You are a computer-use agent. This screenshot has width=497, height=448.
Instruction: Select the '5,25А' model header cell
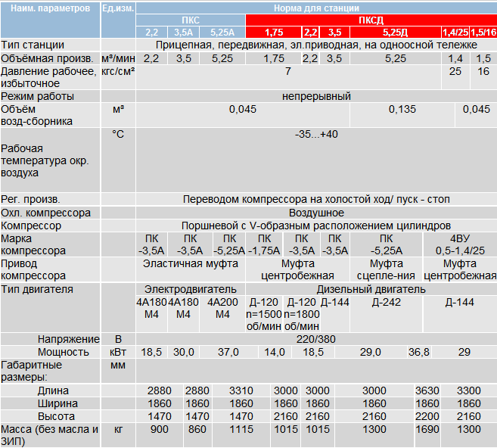point(222,33)
